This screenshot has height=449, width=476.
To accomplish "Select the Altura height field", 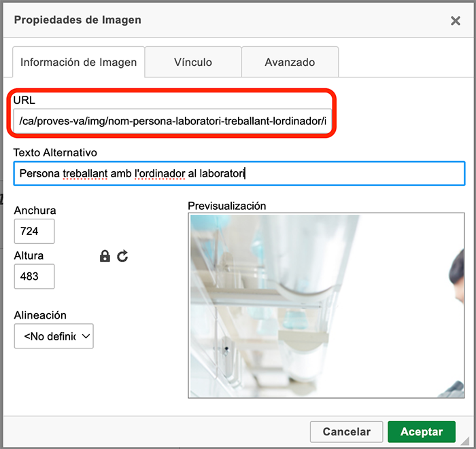I will [34, 276].
